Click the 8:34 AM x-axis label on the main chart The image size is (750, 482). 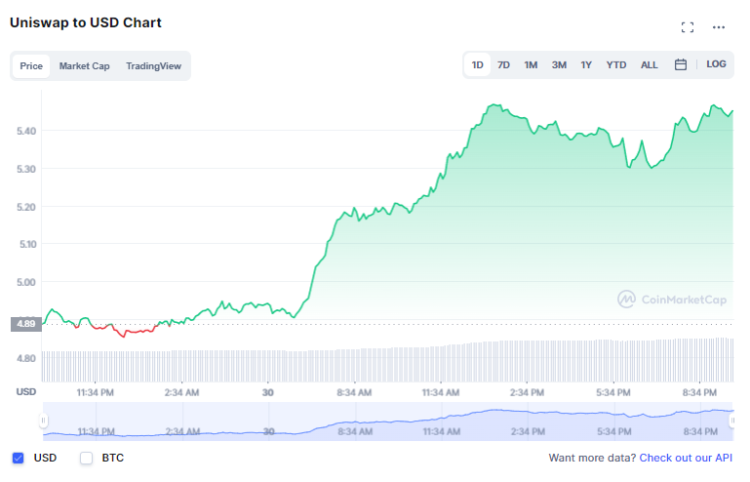tap(354, 393)
